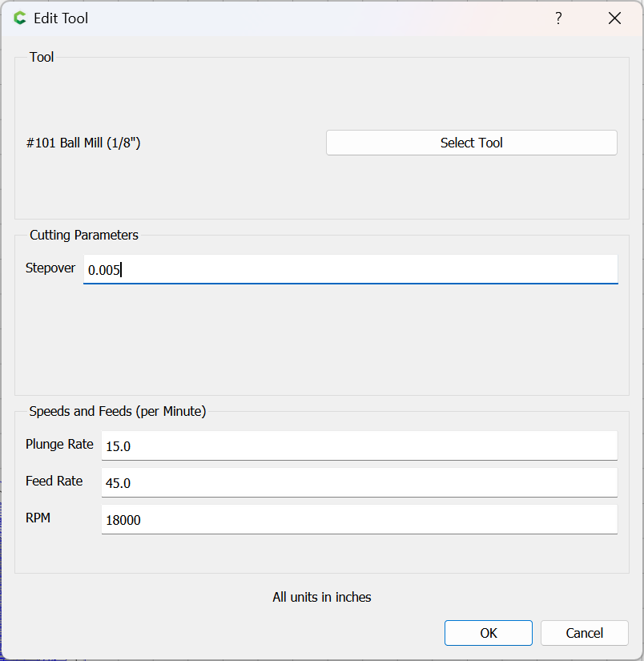
Task: Click the 'All units in inches' note
Action: coord(322,597)
